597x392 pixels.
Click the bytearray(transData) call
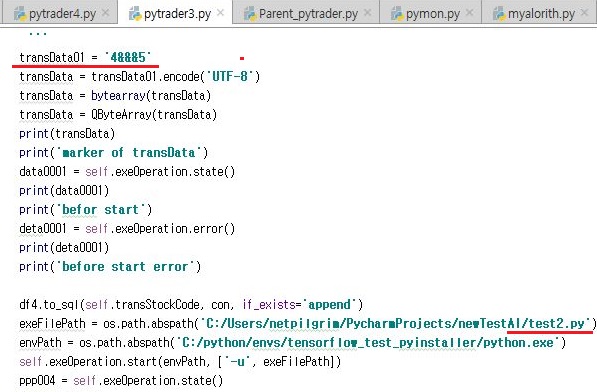(151, 96)
